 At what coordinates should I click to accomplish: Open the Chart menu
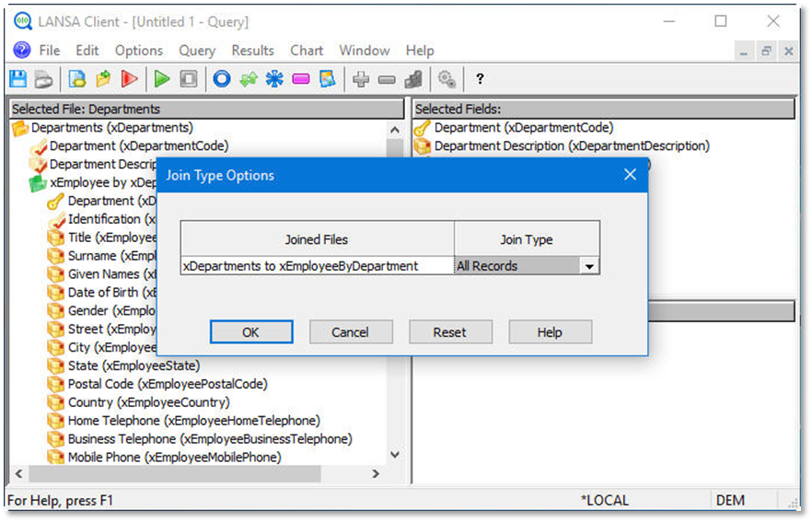(x=307, y=51)
